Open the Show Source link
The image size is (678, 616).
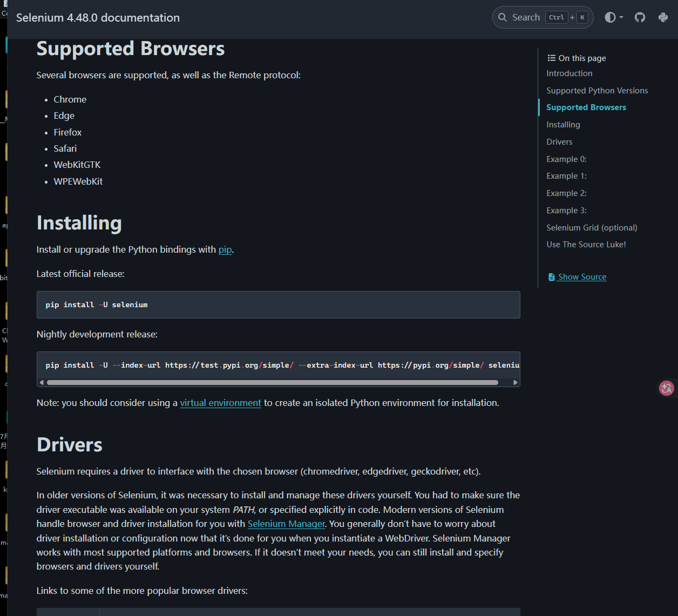[x=582, y=277]
